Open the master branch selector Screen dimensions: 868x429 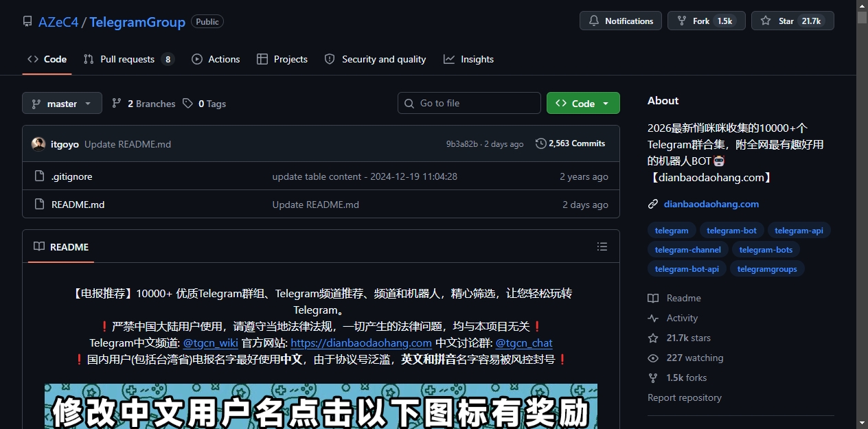click(62, 103)
